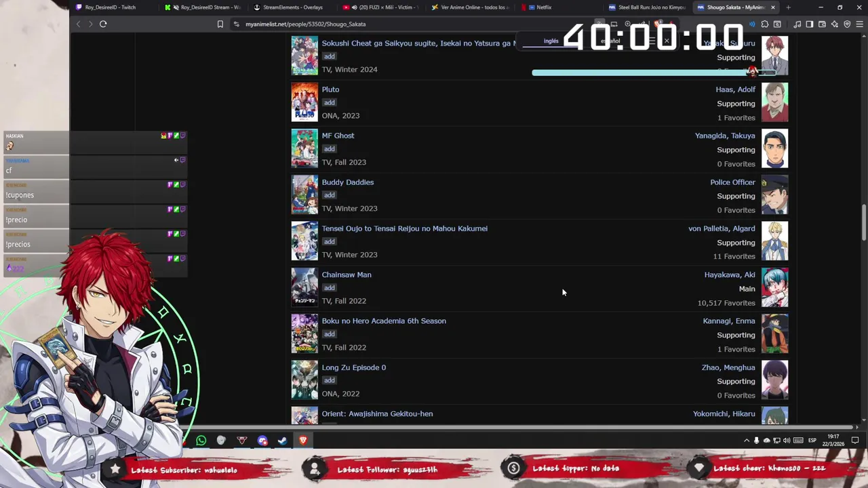Show hidden system tray icons

coord(747,441)
